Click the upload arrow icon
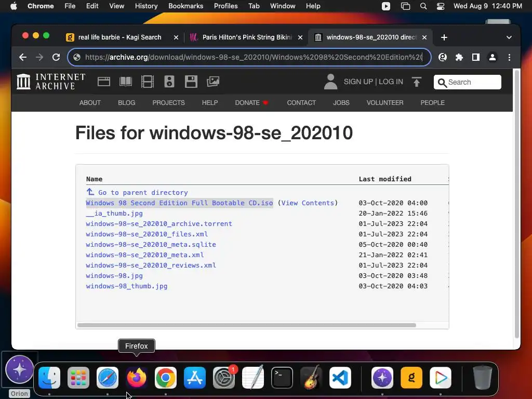The width and height of the screenshot is (532, 399). tap(417, 82)
